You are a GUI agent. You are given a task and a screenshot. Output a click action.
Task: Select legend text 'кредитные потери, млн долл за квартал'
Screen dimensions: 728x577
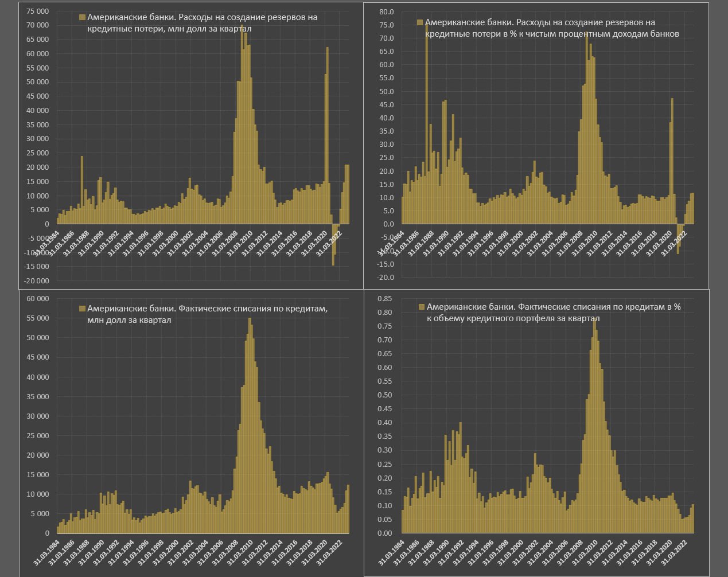(169, 29)
